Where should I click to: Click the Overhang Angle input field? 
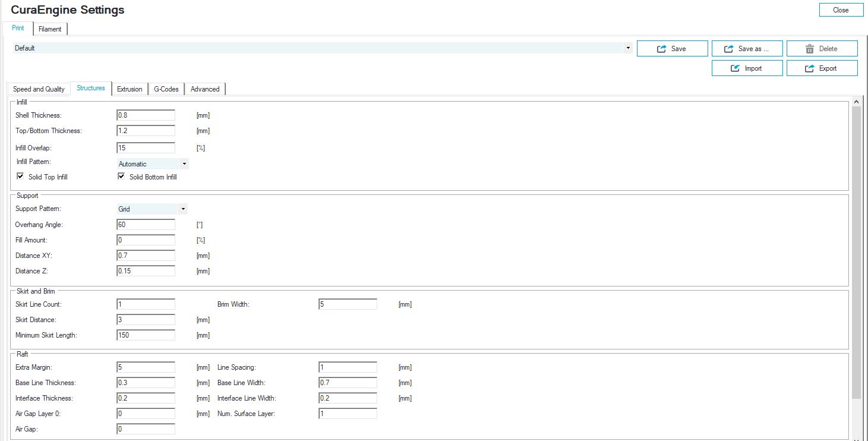click(x=146, y=225)
